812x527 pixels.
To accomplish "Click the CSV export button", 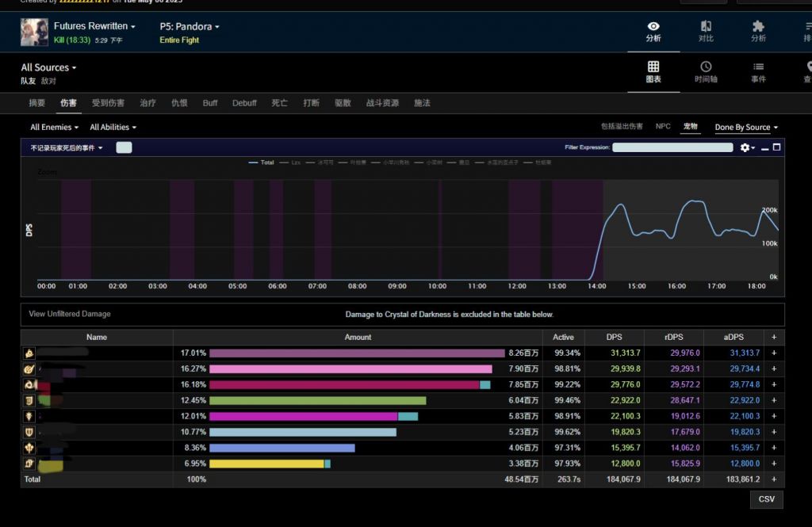I will pyautogui.click(x=766, y=499).
